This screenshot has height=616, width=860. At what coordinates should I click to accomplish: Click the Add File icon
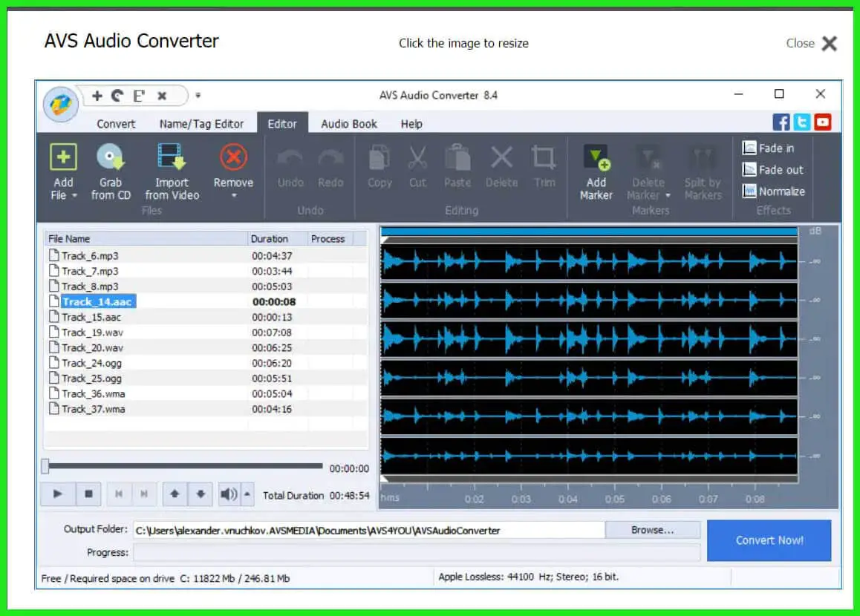coord(63,157)
